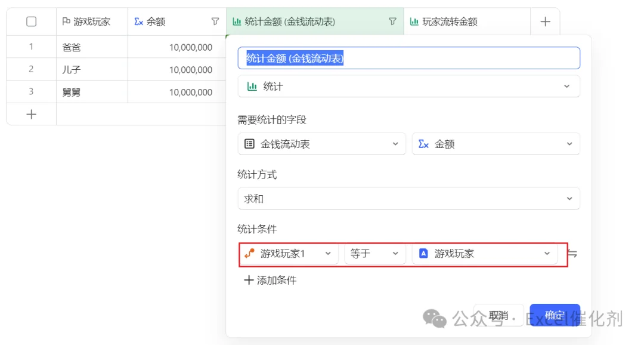Open the 求和 statistic method dropdown
The height and width of the screenshot is (345, 644).
pyautogui.click(x=408, y=199)
